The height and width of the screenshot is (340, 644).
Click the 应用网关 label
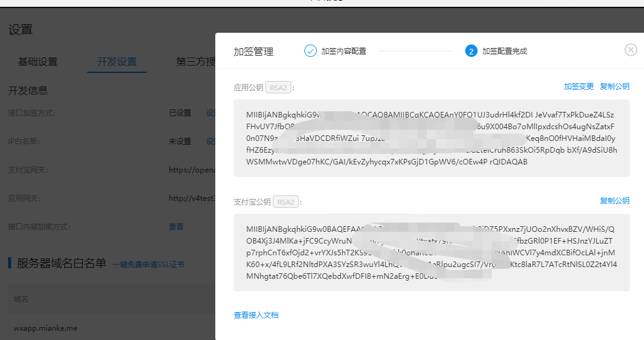point(24,198)
